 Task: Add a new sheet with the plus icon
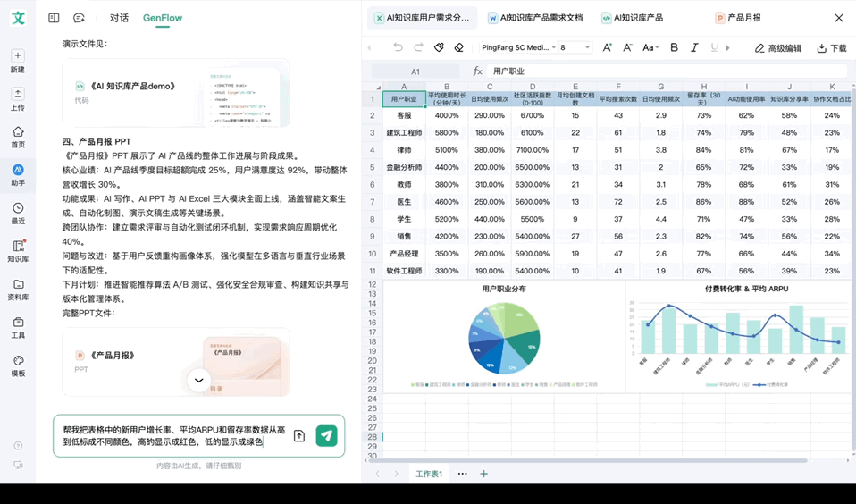[484, 474]
